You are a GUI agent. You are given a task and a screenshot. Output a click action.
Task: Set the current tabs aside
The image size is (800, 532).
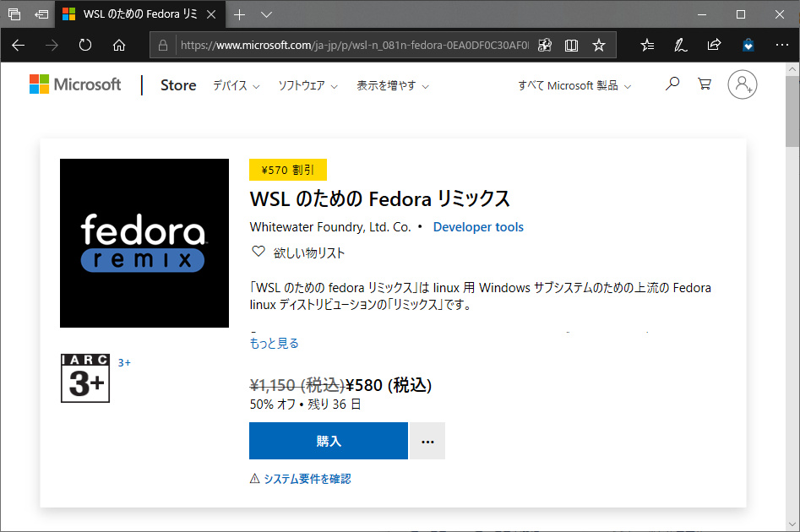tap(40, 14)
